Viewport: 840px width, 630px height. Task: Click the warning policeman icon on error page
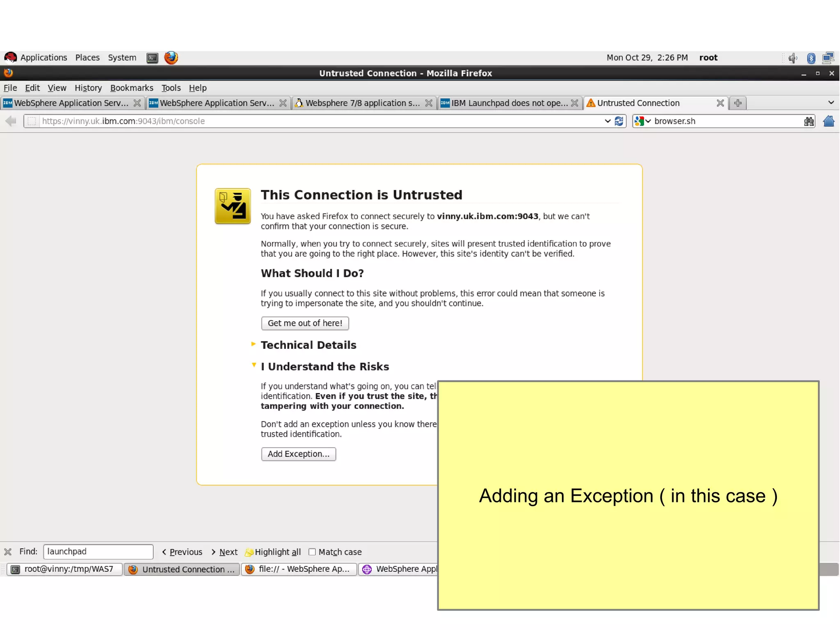coord(233,206)
